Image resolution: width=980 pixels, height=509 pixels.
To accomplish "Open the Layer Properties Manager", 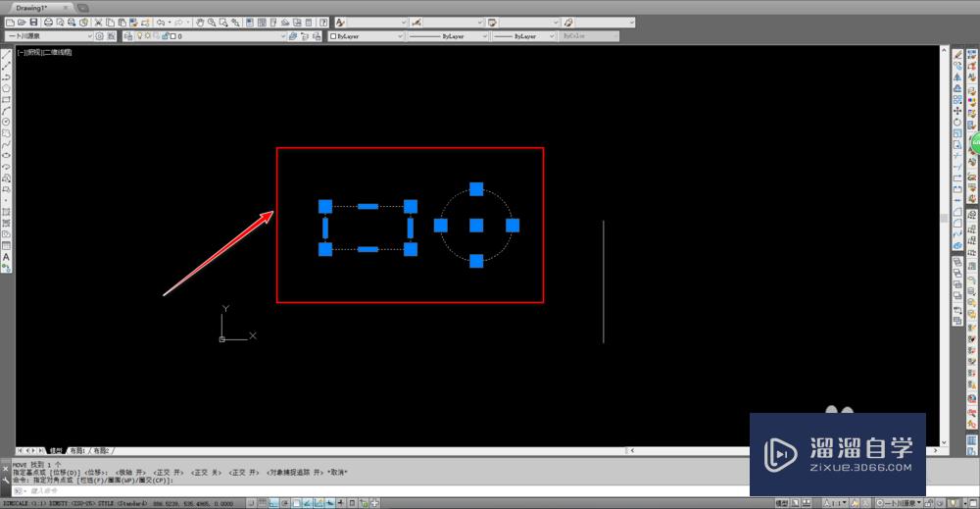I will (128, 36).
